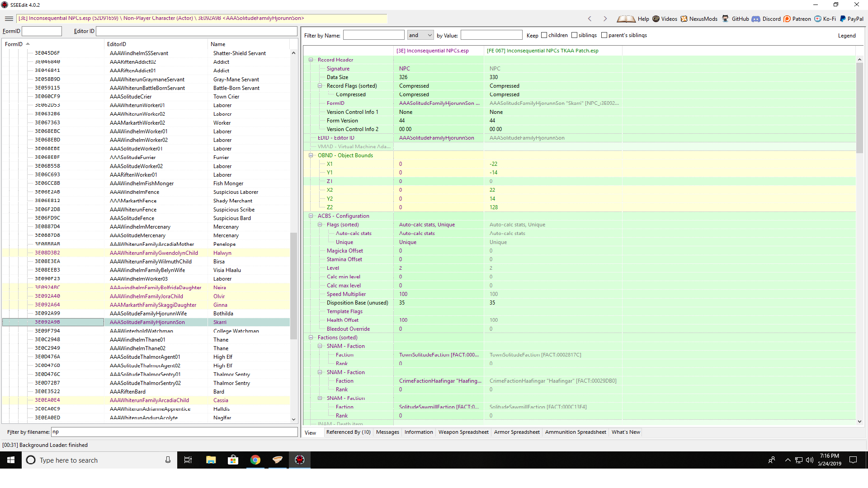This screenshot has height=488, width=868.
Task: Navigate back with the left arrow
Action: click(x=590, y=19)
